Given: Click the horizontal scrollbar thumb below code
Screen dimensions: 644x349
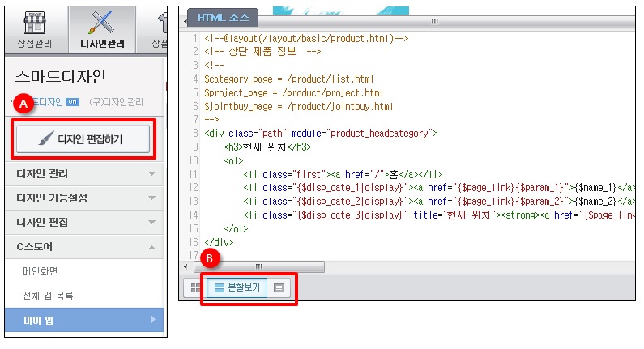Looking at the screenshot, I should 258,267.
